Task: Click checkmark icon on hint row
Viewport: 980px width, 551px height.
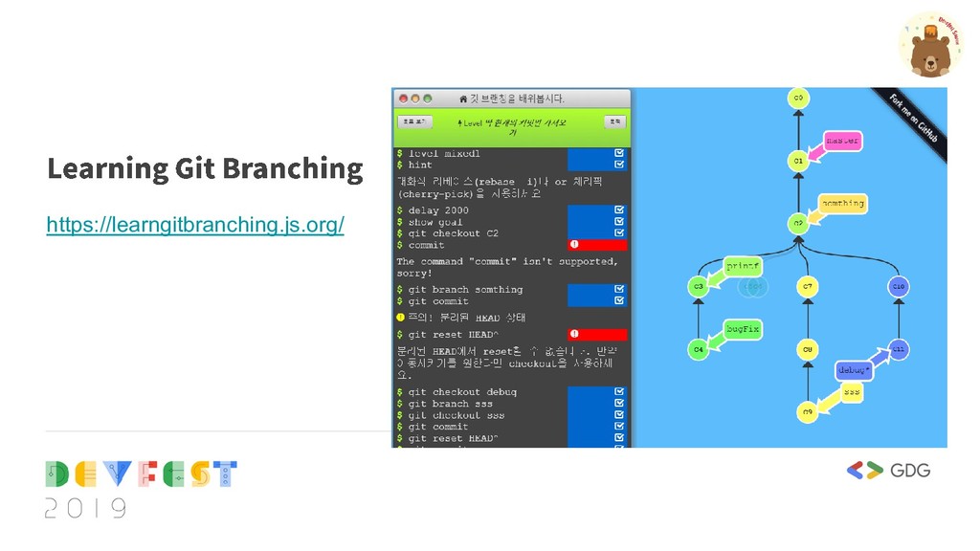Action: [619, 165]
